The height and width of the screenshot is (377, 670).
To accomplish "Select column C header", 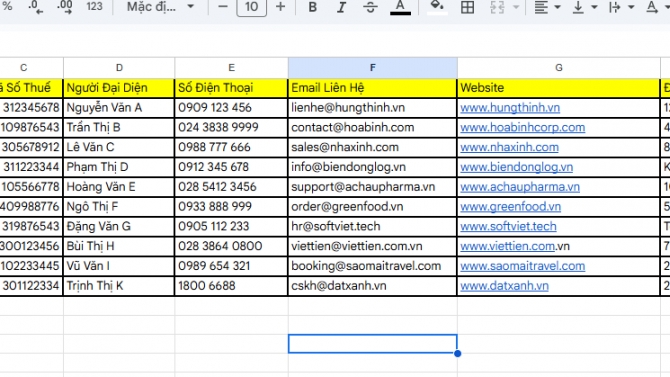I will tap(32, 68).
